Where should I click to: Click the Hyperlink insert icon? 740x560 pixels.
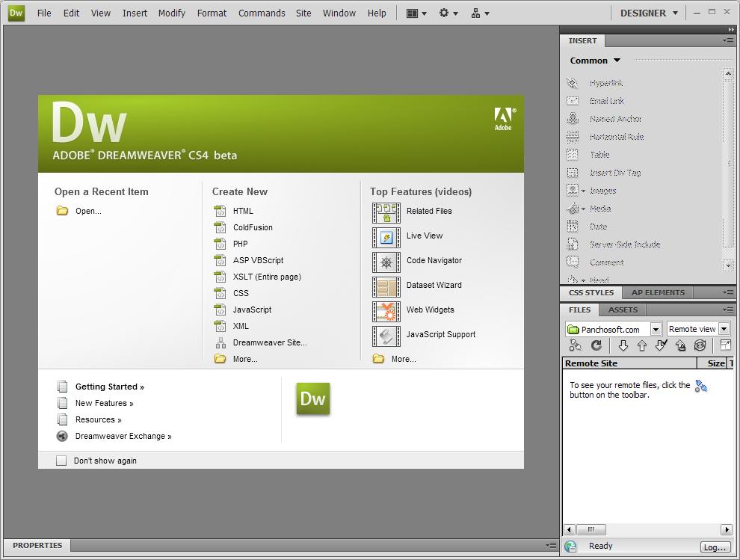pos(573,83)
